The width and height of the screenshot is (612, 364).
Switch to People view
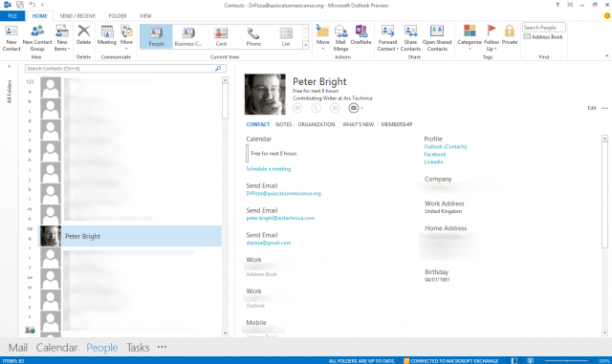pos(156,36)
